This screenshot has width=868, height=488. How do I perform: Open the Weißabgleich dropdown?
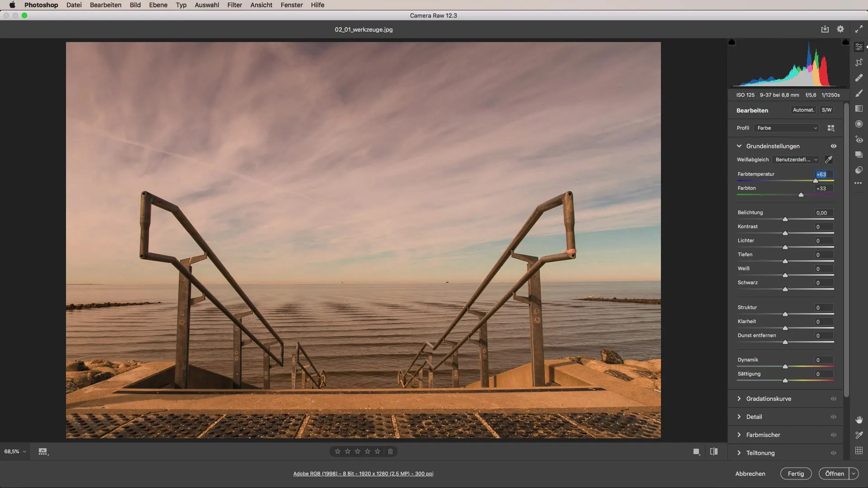[x=796, y=160]
